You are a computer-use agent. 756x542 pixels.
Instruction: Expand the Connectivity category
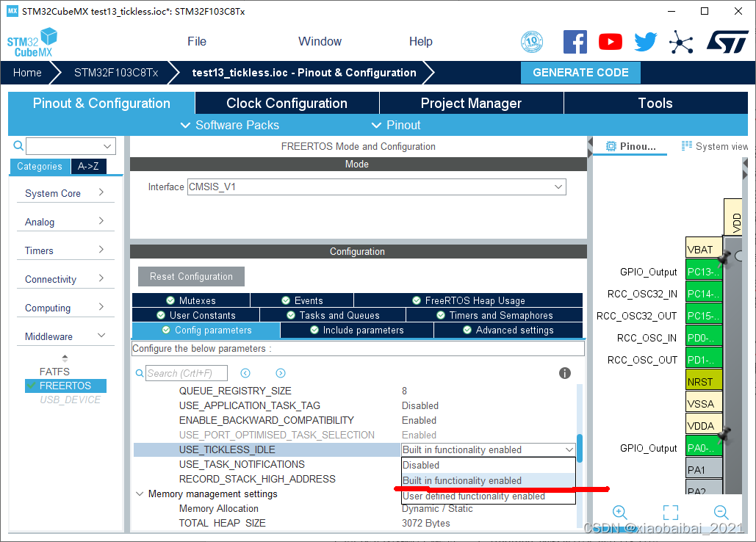point(65,279)
